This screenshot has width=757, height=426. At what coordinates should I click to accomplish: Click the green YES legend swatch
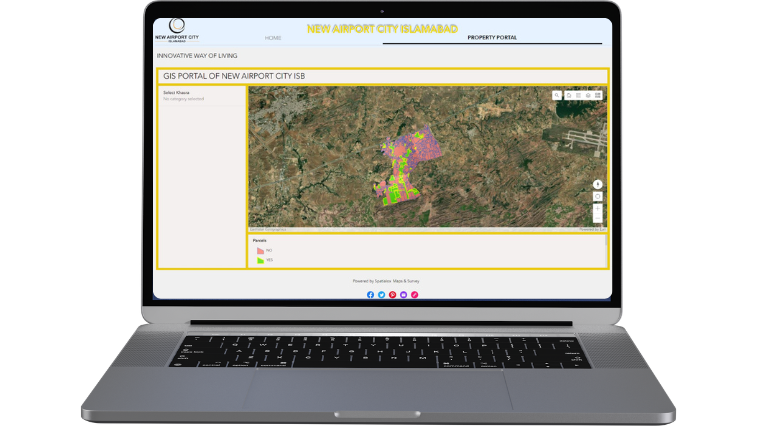tap(260, 260)
